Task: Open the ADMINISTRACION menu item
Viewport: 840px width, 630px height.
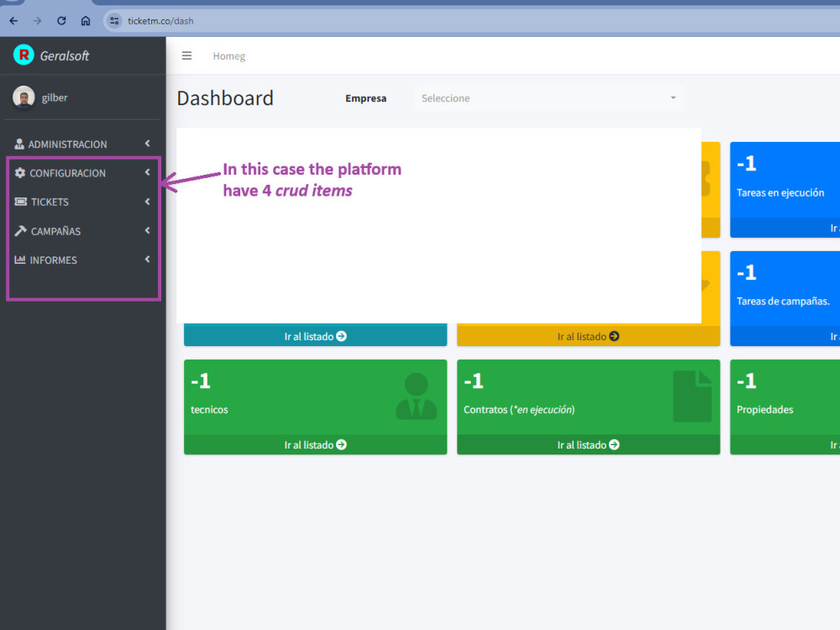Action: (x=82, y=144)
